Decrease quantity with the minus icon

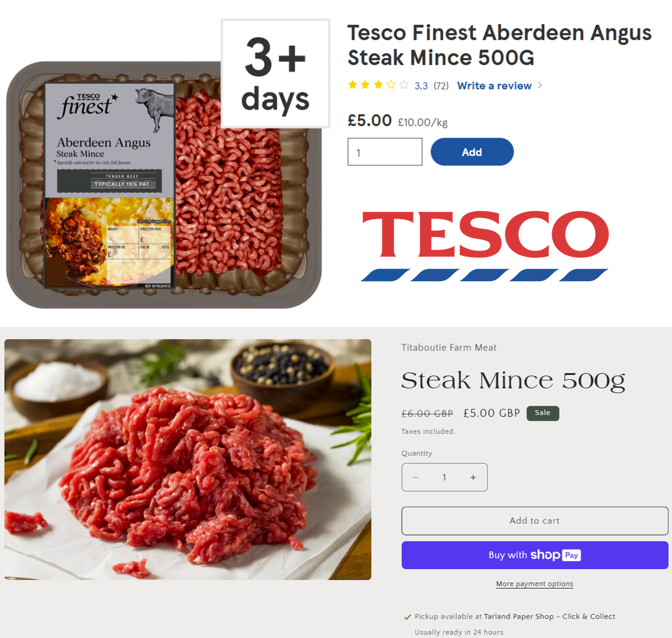pos(415,477)
